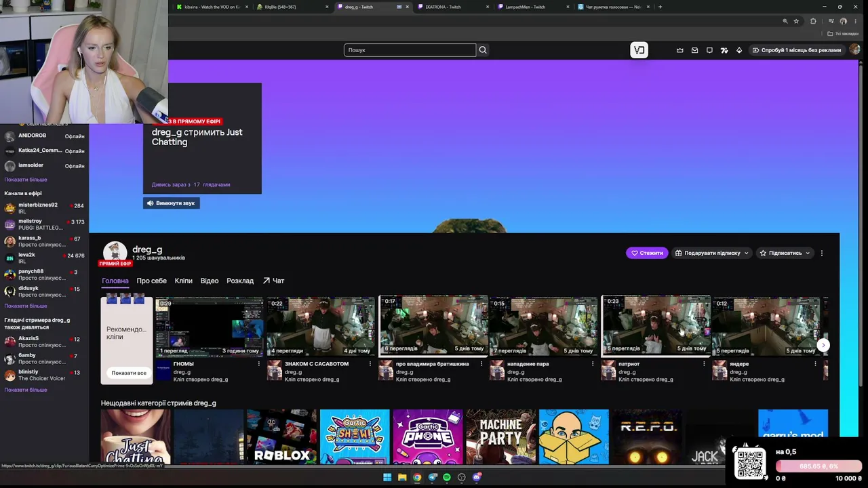This screenshot has height=488, width=868.
Task: Click Показати все recommended clips button
Action: [129, 373]
